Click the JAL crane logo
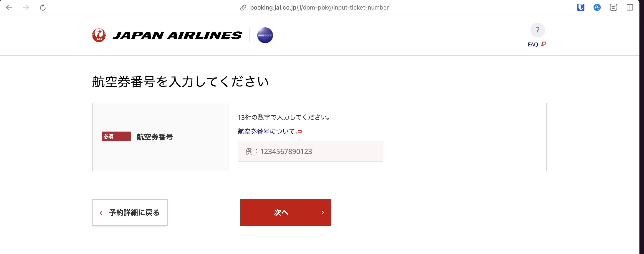 pos(99,35)
